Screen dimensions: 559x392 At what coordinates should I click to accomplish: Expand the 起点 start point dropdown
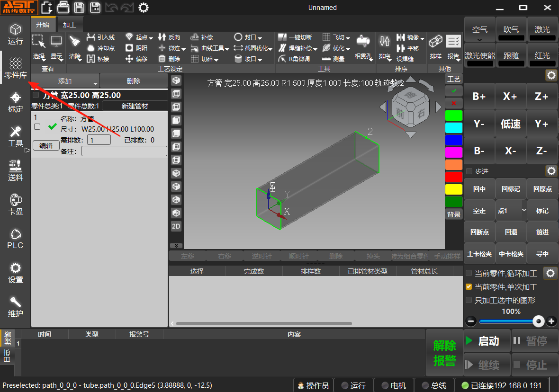(151, 37)
